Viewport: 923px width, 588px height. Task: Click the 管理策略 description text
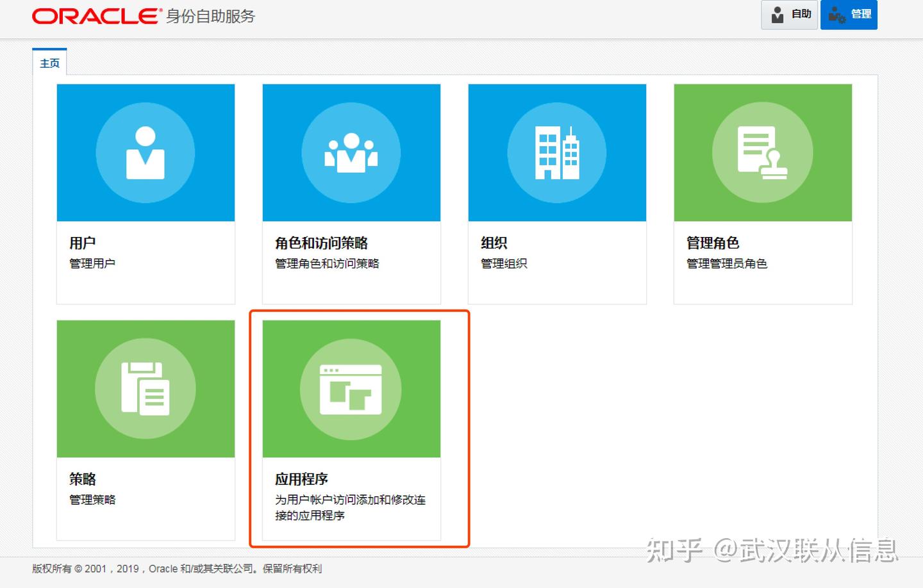[92, 500]
